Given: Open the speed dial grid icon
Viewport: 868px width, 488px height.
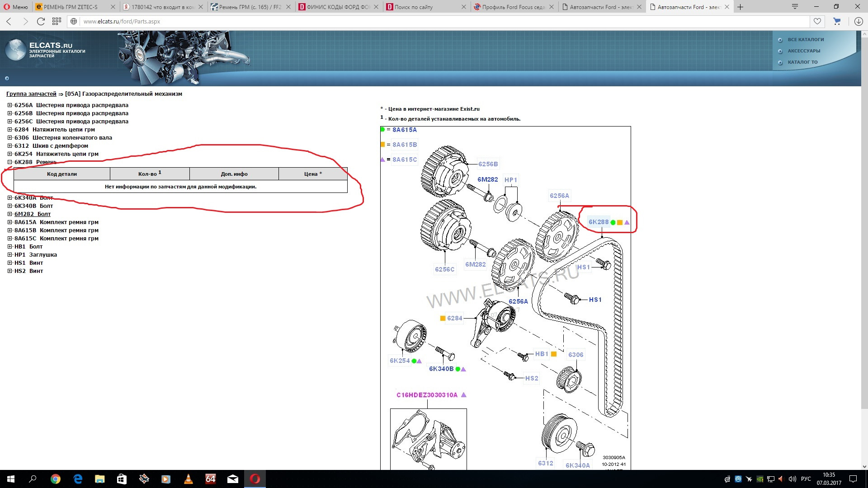Looking at the screenshot, I should click(x=57, y=21).
